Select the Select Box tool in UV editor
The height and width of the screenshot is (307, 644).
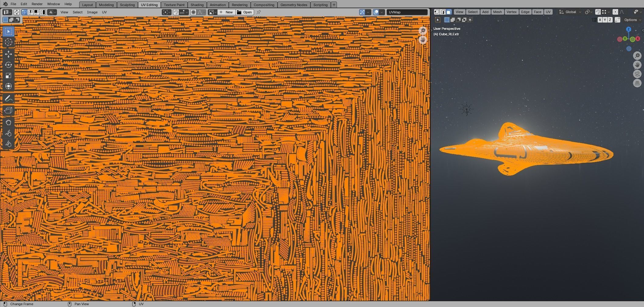9,31
